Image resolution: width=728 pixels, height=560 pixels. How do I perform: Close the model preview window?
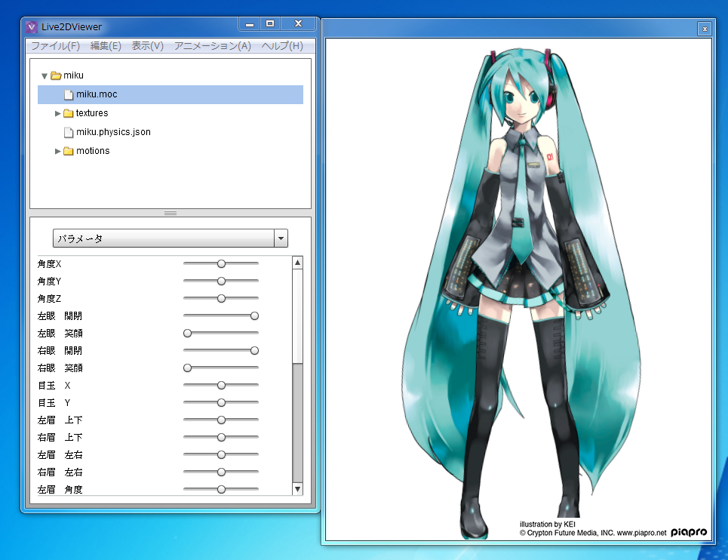(x=705, y=29)
